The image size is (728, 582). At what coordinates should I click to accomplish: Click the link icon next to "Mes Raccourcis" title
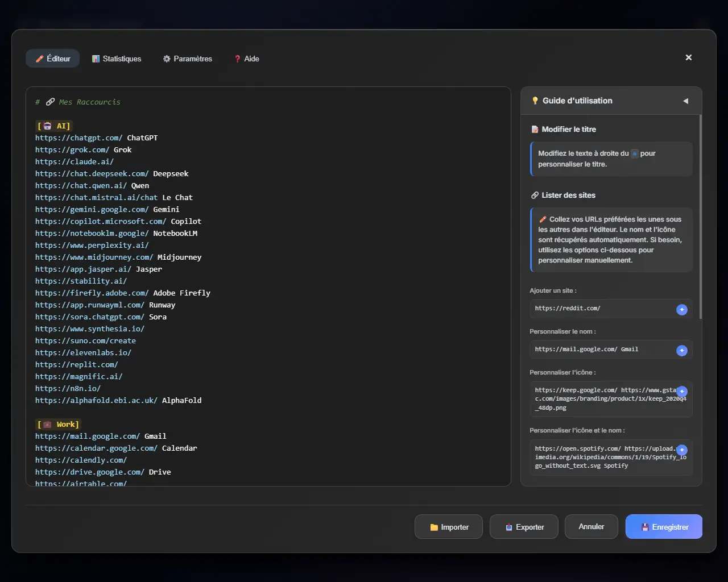tap(50, 101)
